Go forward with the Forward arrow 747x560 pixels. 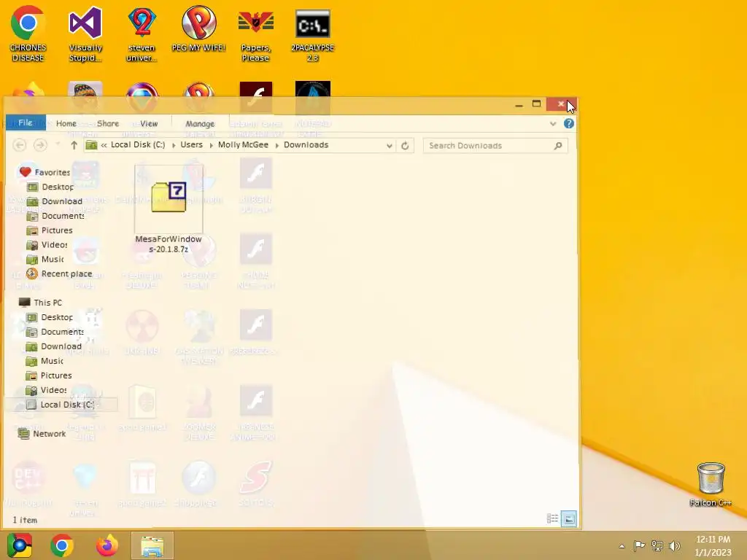41,145
